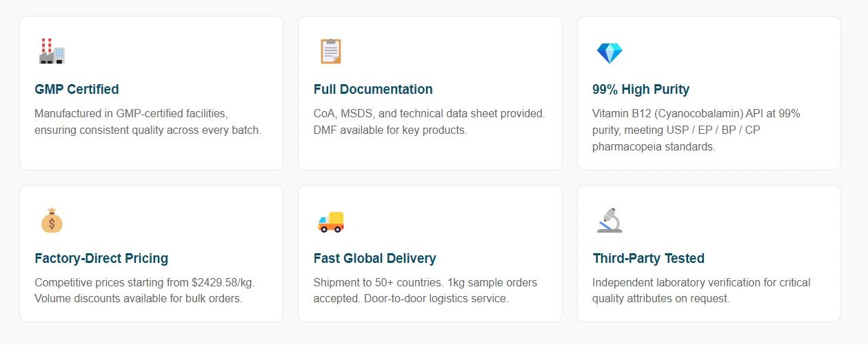Viewport: 868px width, 345px height.
Task: Click the factory icon above GMP Certified
Action: (52, 51)
